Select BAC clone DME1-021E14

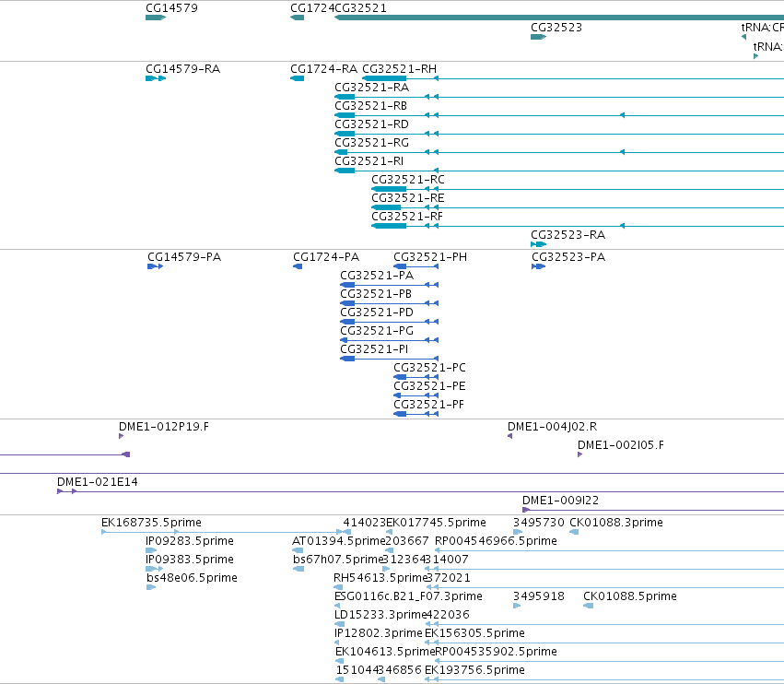click(98, 482)
